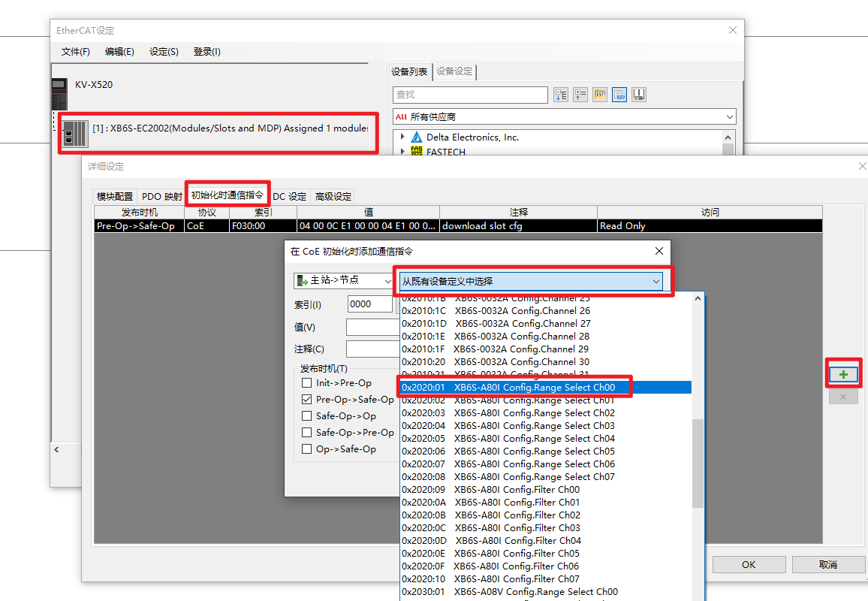Click the EST folder icon in toolbar

pos(600,95)
